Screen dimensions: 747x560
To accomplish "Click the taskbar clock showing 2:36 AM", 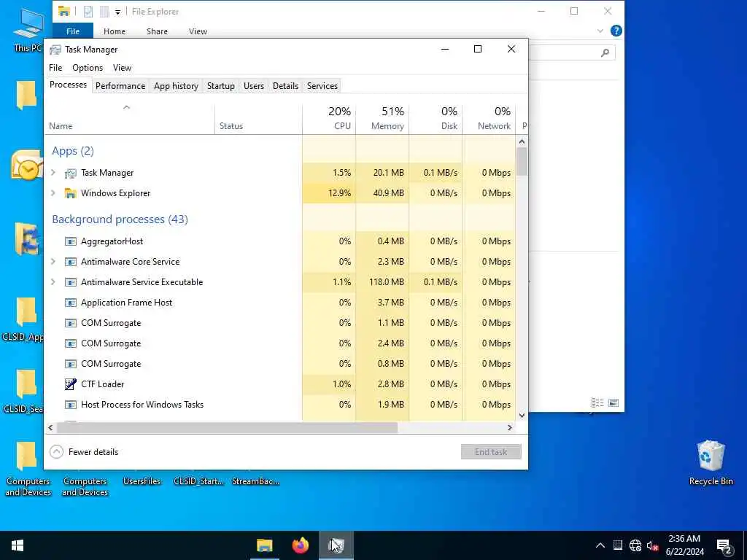I will 684,545.
